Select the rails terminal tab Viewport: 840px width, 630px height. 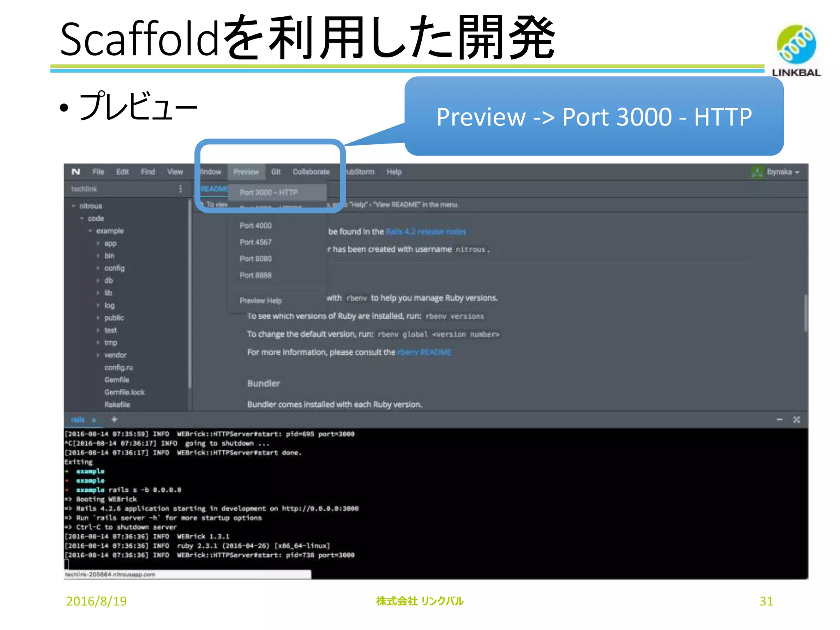[x=78, y=420]
